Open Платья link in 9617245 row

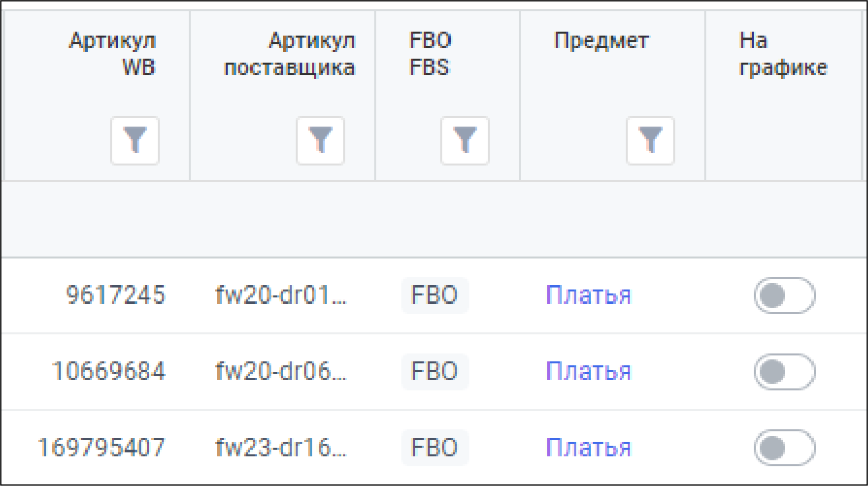(588, 295)
